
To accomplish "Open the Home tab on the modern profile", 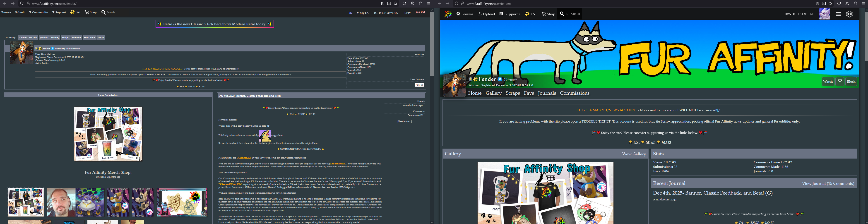I will (475, 93).
